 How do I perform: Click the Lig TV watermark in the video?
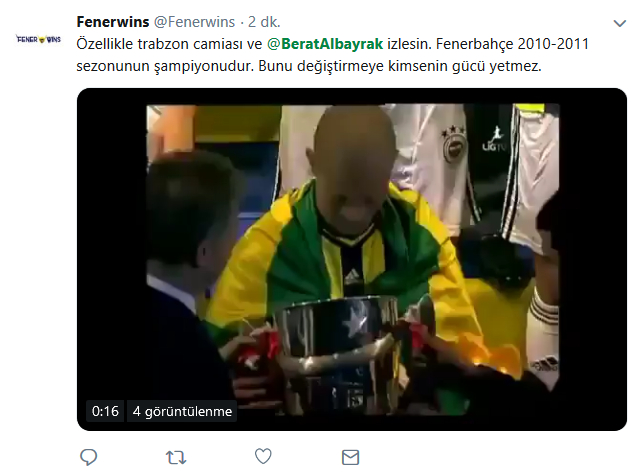[x=494, y=139]
